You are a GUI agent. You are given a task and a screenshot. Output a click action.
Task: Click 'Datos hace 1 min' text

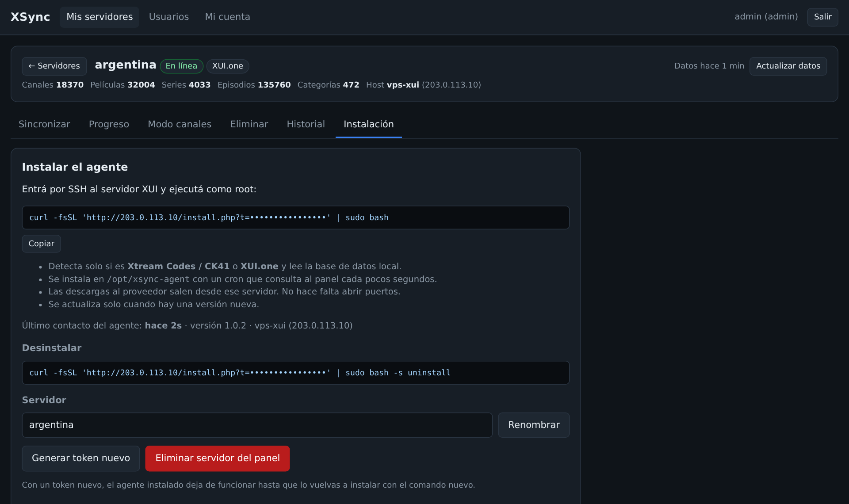709,66
